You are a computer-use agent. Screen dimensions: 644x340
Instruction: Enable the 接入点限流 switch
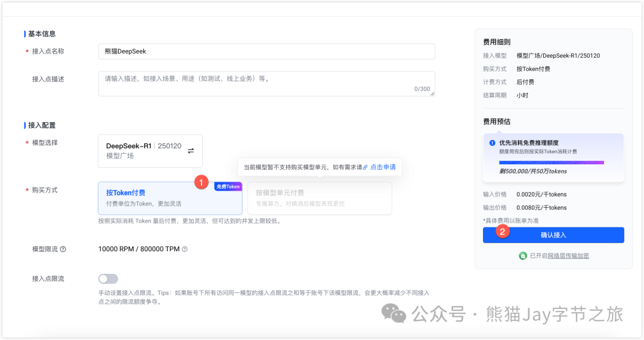tap(108, 279)
